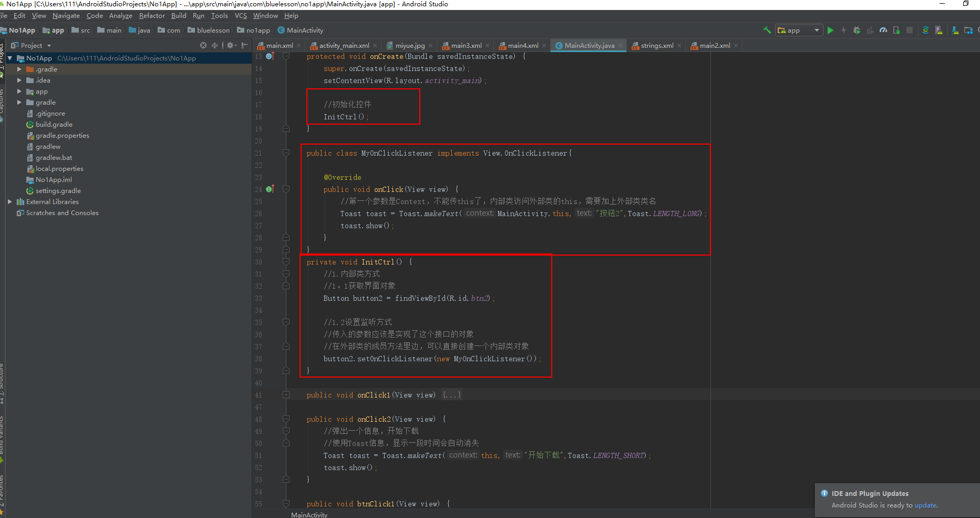This screenshot has width=980, height=518.
Task: Close the main.xml editor tab
Action: (x=299, y=46)
